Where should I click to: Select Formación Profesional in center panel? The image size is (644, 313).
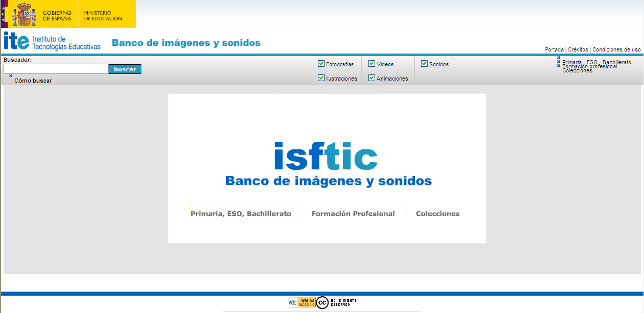[x=353, y=214]
